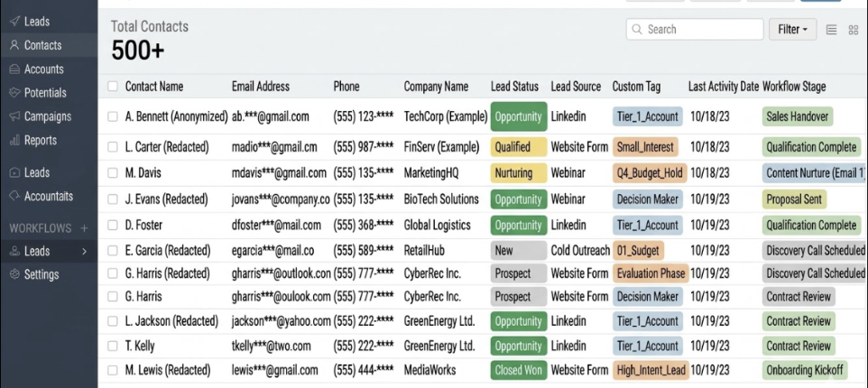The image size is (868, 388).
Task: Click the Qualified status badge for L. Carter
Action: pos(519,147)
